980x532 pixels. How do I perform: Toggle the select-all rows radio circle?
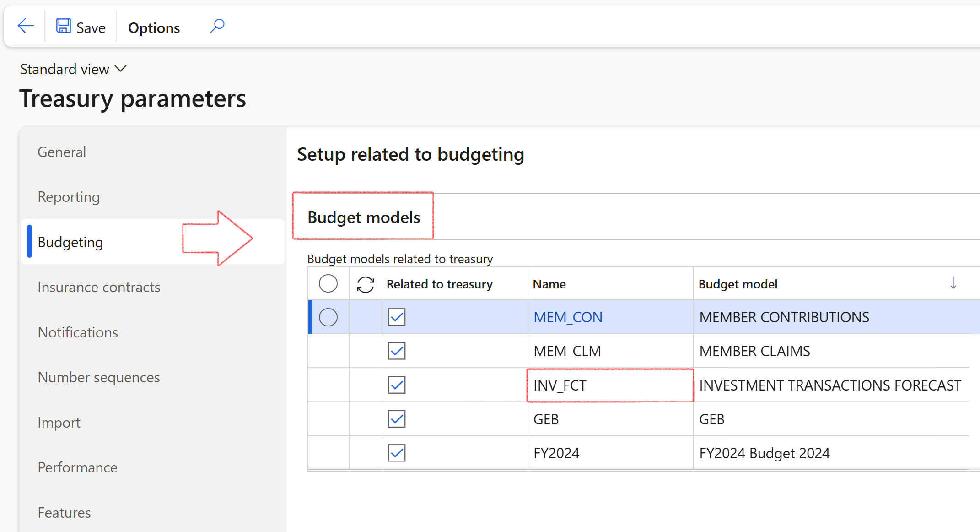click(328, 283)
